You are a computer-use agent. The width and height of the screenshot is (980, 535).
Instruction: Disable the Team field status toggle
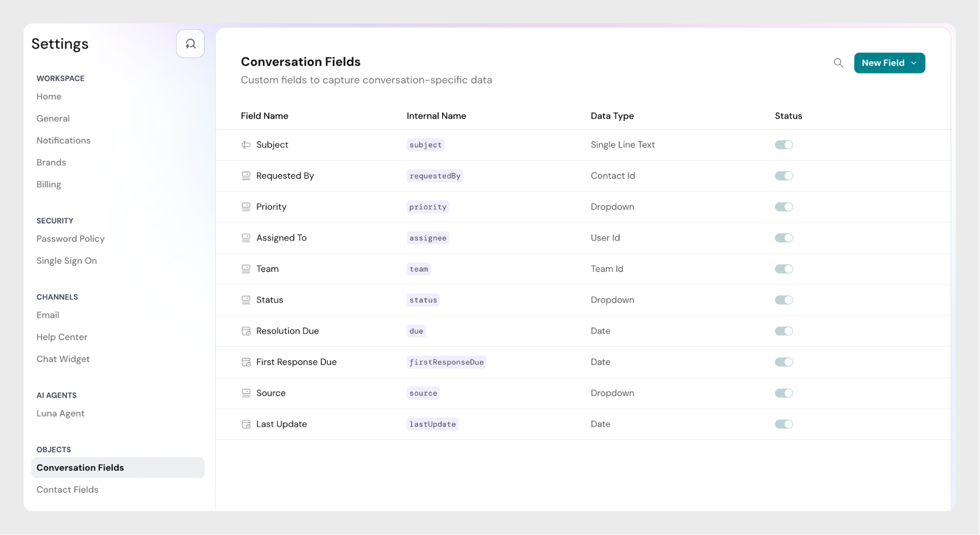click(x=783, y=269)
